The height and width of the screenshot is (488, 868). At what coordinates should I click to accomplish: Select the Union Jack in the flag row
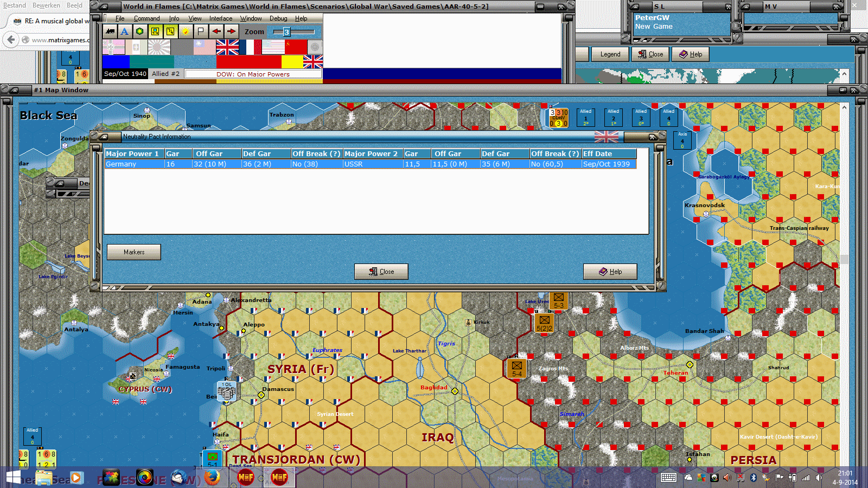(x=227, y=47)
